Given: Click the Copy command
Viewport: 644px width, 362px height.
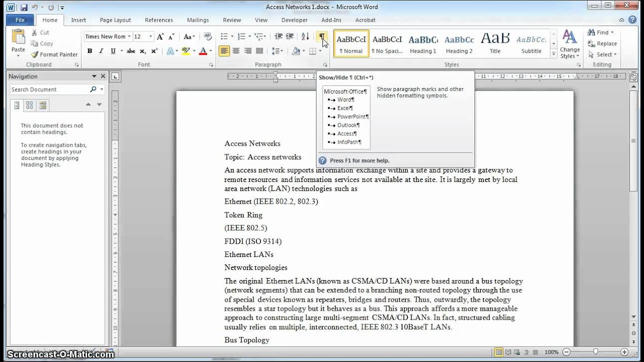Looking at the screenshot, I should (x=41, y=44).
